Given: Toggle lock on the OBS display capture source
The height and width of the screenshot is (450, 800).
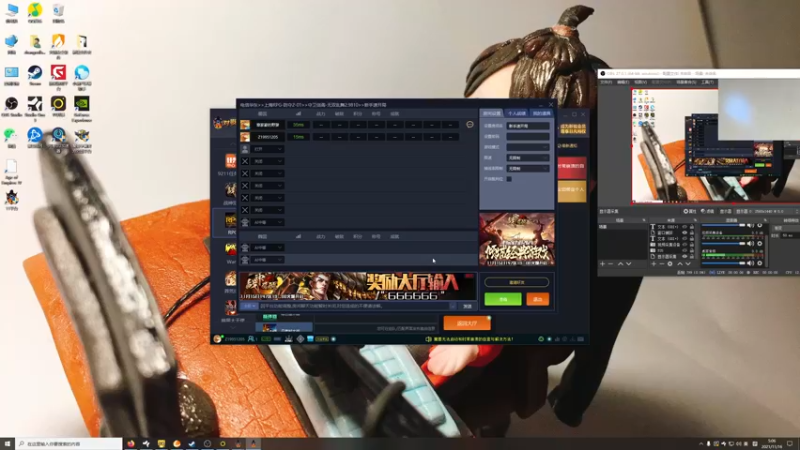Looking at the screenshot, I should tap(692, 257).
